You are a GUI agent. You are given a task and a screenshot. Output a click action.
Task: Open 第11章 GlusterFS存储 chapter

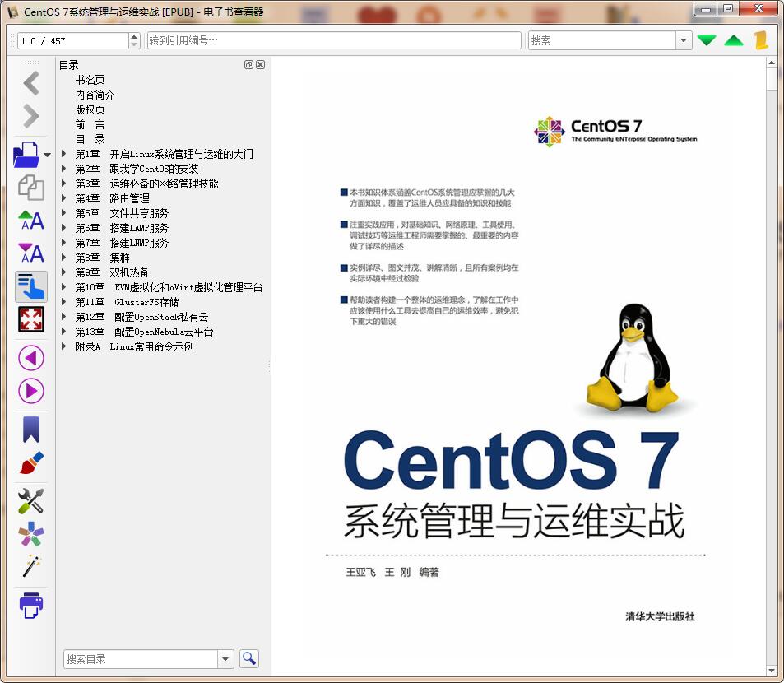(x=127, y=302)
